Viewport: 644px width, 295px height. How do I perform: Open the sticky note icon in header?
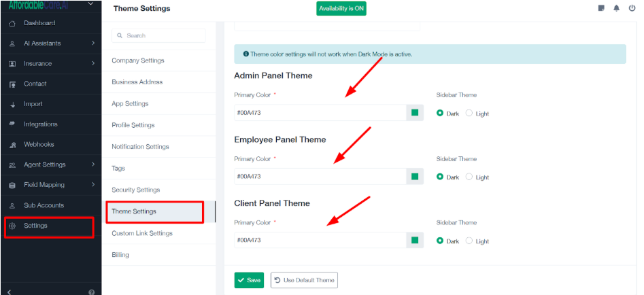pyautogui.click(x=601, y=8)
